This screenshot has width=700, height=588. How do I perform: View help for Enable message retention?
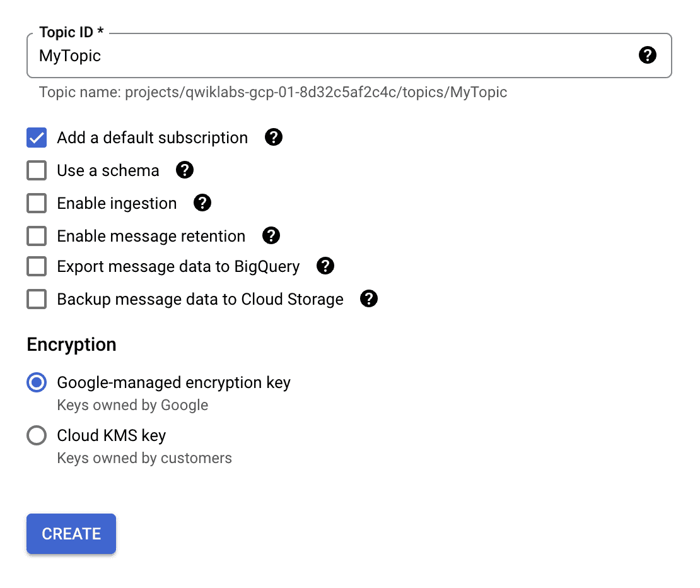pos(271,236)
